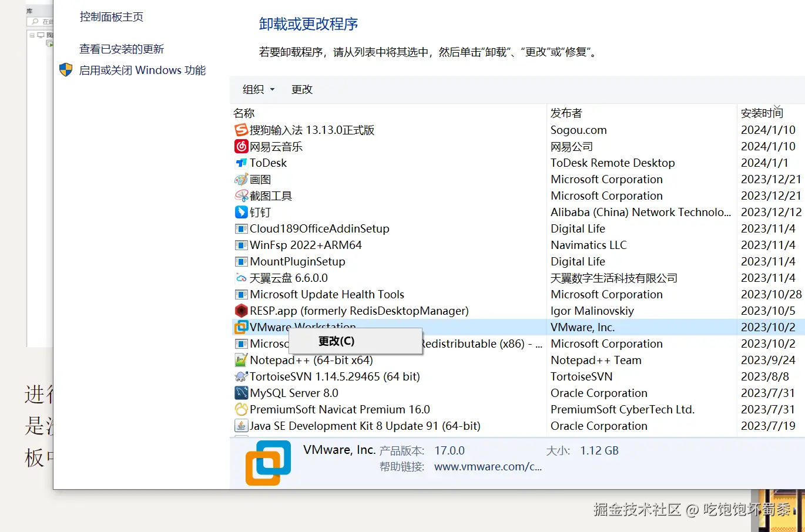Click the RESP.app red icon

(x=241, y=311)
